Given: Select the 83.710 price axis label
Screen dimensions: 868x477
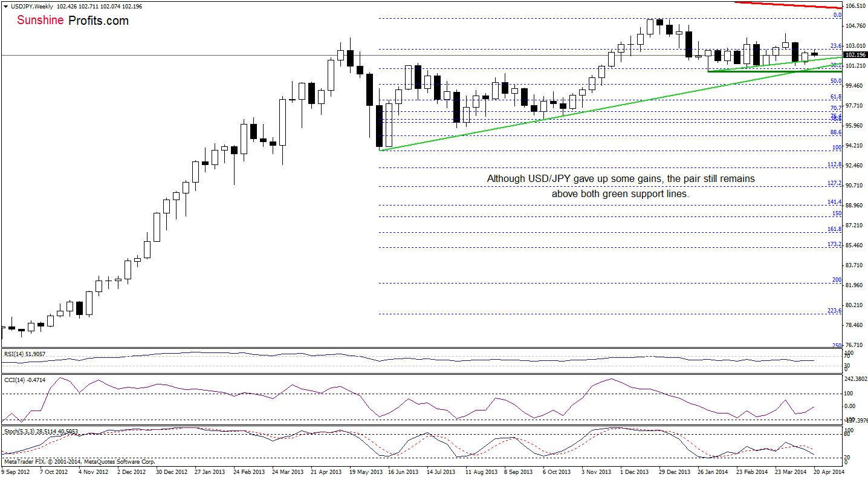Looking at the screenshot, I should 855,265.
